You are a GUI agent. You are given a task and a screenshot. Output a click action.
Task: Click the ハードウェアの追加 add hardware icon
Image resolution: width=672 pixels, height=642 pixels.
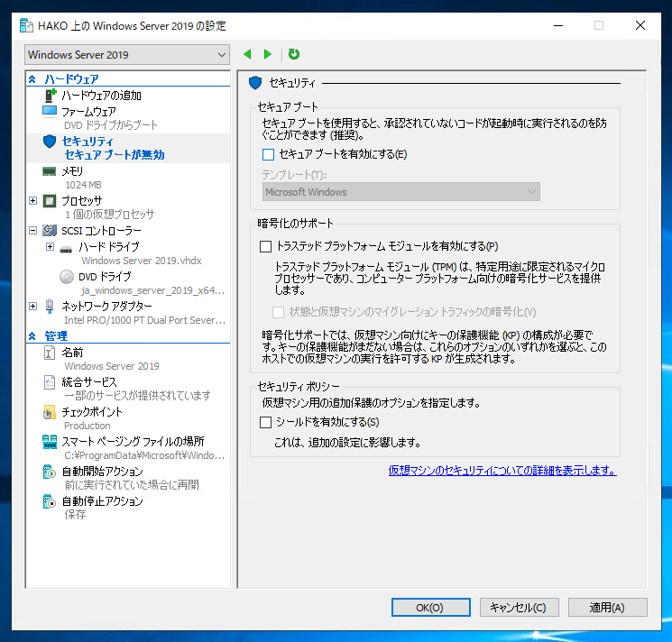[51, 95]
